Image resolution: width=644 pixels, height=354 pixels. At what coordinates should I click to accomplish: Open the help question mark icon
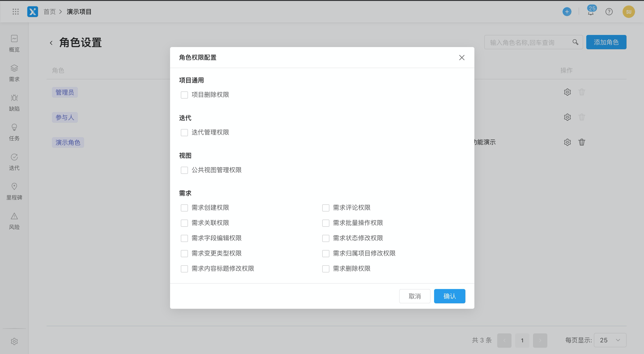tap(609, 12)
